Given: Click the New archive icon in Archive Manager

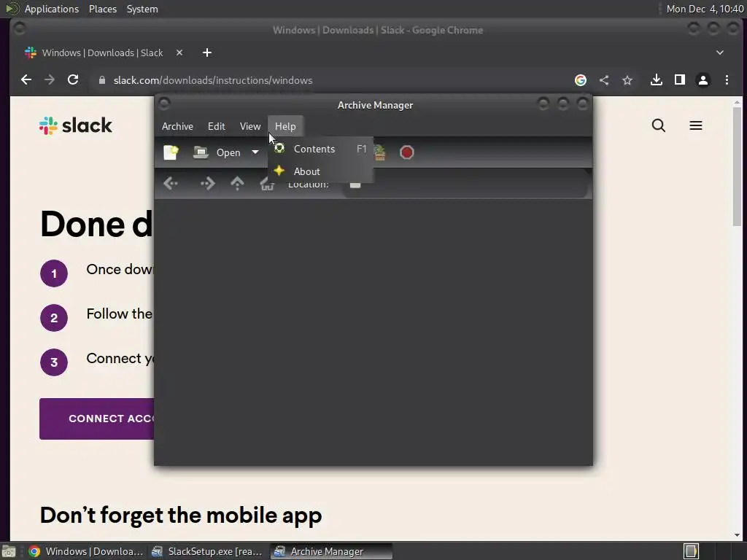Looking at the screenshot, I should (x=171, y=152).
